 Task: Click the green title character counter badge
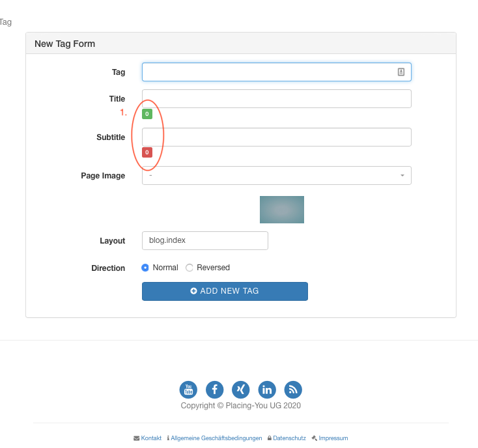pos(147,114)
